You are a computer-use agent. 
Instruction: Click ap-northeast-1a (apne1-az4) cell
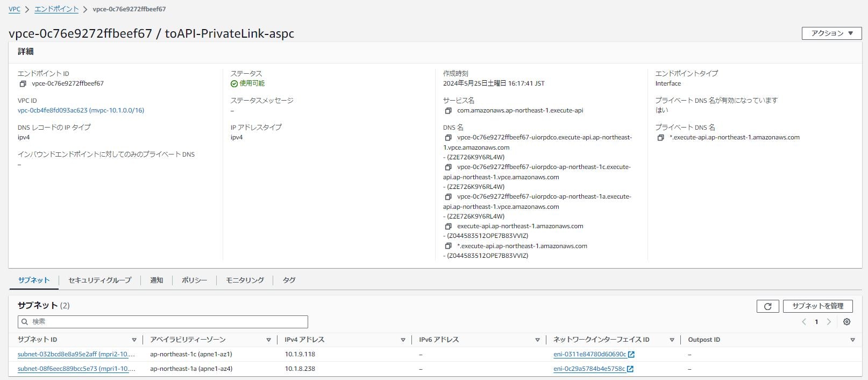[x=191, y=369]
